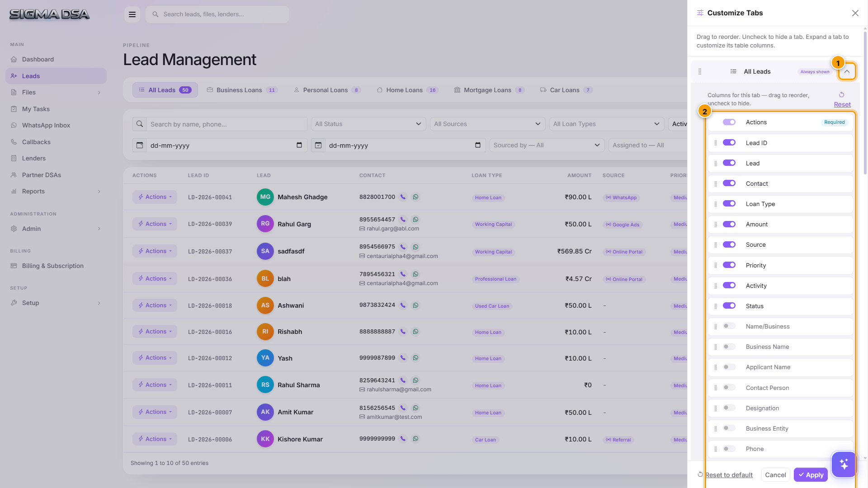Click phone icon in Yash row
Image resolution: width=868 pixels, height=488 pixels.
pyautogui.click(x=403, y=358)
